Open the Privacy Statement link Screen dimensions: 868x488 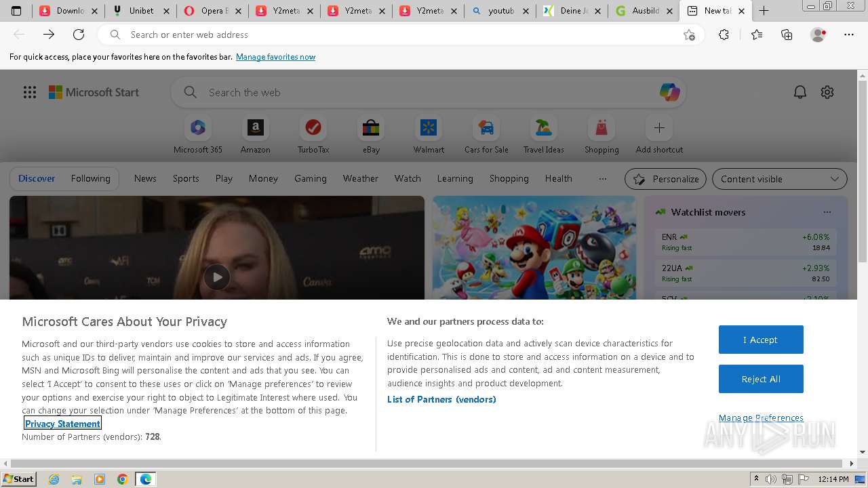coord(62,424)
